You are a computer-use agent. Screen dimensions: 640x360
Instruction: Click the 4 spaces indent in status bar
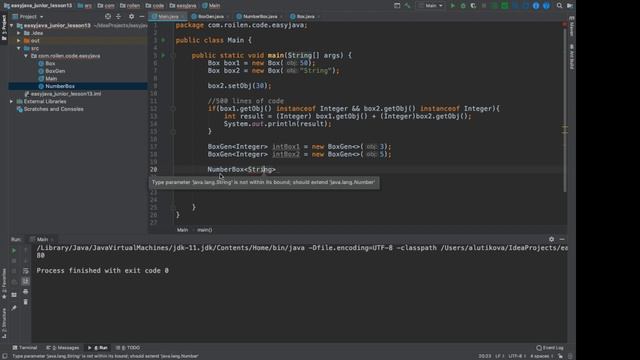point(541,356)
